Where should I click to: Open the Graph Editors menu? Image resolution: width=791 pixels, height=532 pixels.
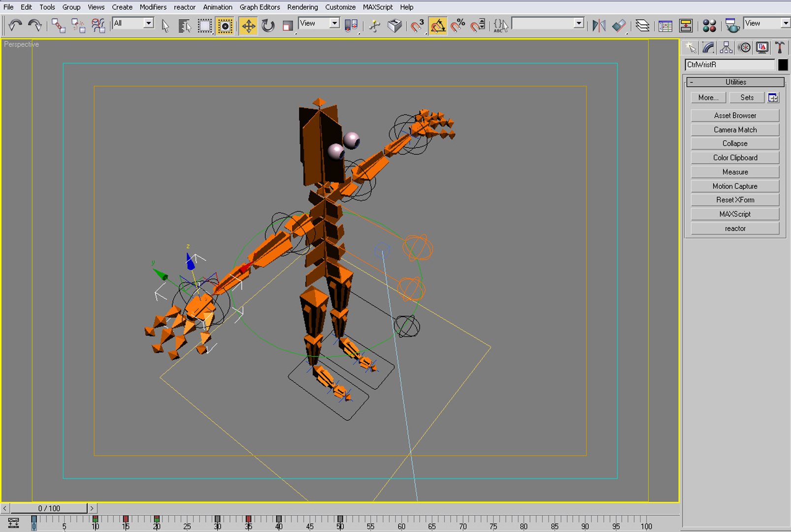click(x=260, y=7)
